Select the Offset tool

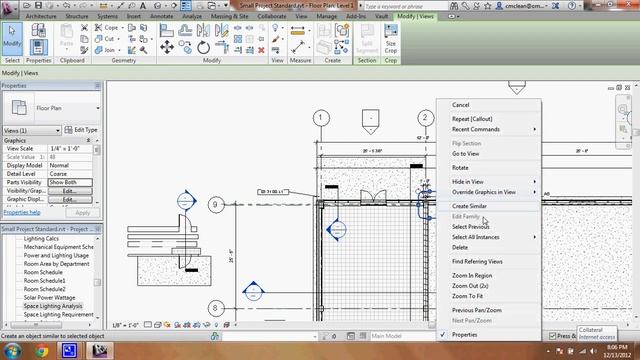[185, 30]
